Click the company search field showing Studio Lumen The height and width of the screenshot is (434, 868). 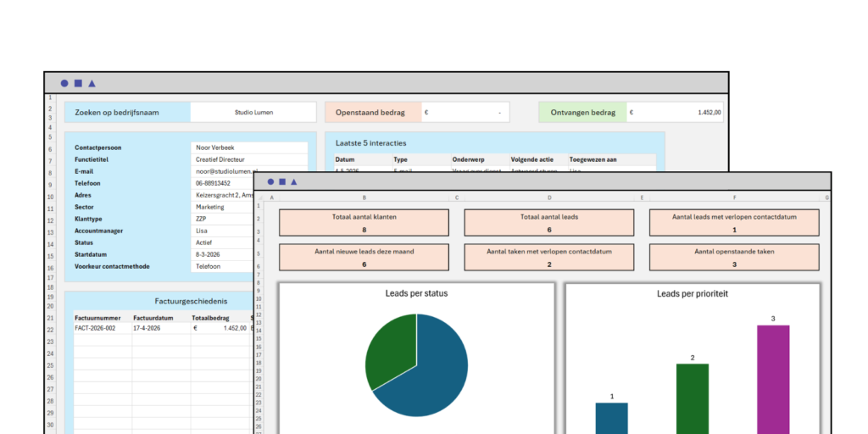(253, 113)
